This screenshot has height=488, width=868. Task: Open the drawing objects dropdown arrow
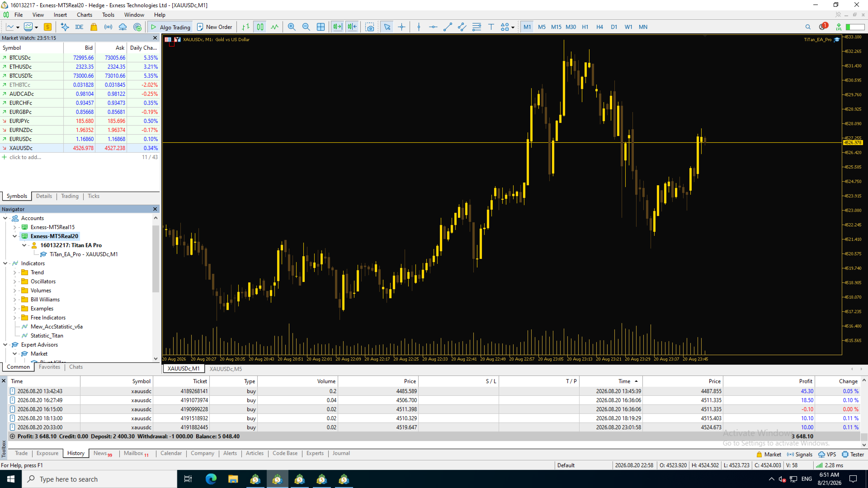coord(513,28)
